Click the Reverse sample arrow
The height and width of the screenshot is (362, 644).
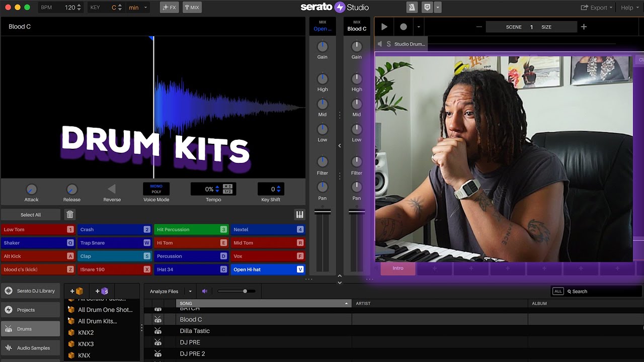coord(112,189)
